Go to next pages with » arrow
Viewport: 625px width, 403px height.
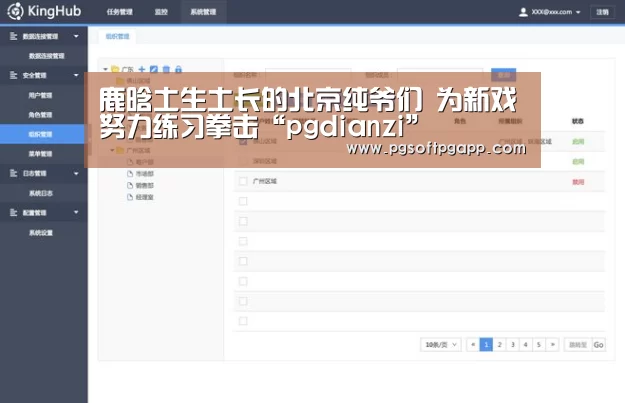click(552, 344)
